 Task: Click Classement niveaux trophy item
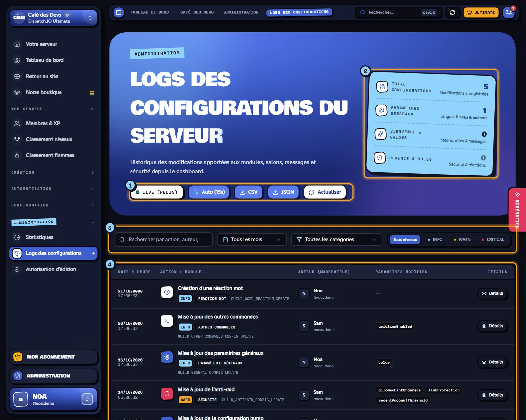click(x=53, y=139)
